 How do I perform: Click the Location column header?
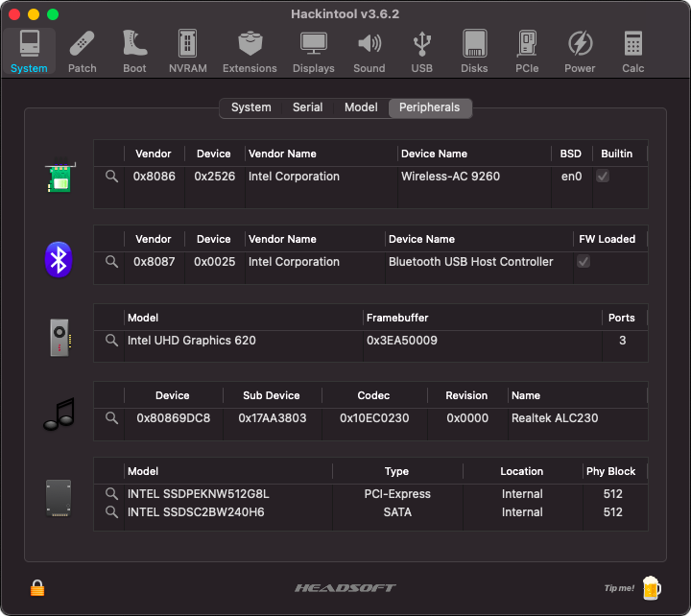click(x=522, y=471)
